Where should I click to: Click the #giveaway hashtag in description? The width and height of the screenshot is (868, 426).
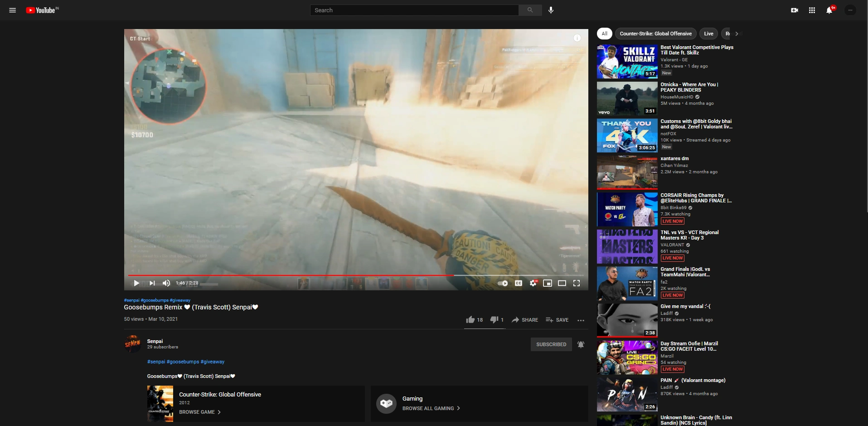click(213, 362)
